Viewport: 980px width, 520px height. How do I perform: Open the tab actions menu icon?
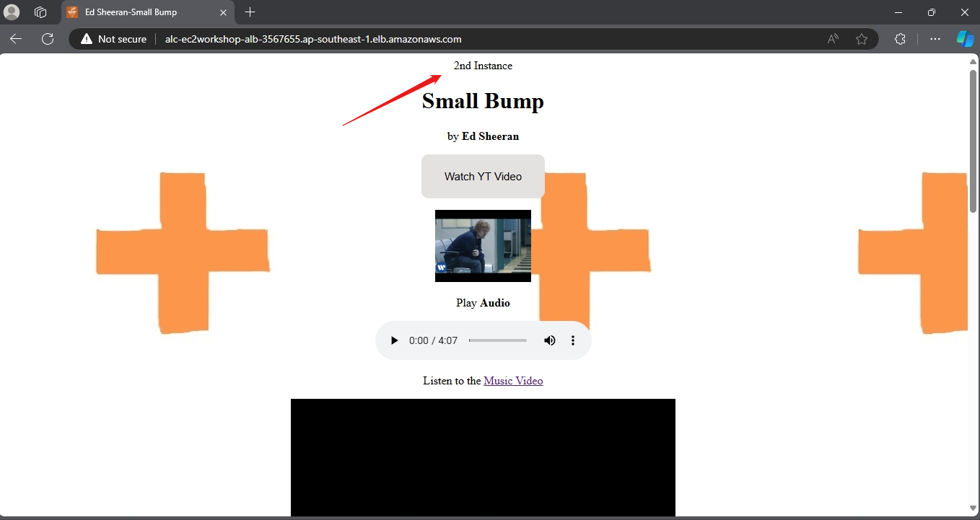[40, 12]
